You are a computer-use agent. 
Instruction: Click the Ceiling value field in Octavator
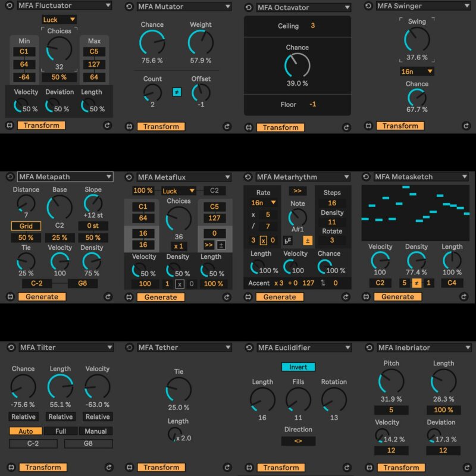[313, 26]
